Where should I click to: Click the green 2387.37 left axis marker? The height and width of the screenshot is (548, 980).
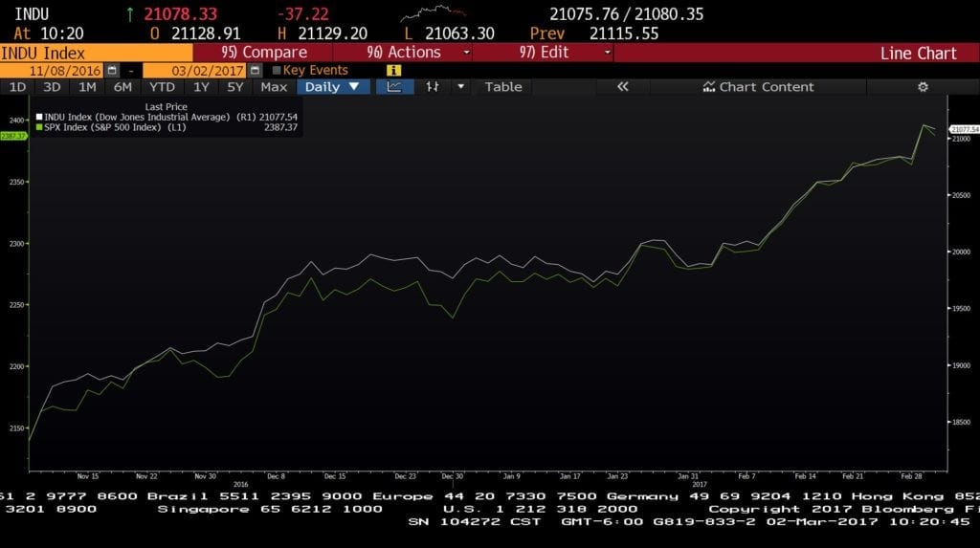pyautogui.click(x=13, y=136)
